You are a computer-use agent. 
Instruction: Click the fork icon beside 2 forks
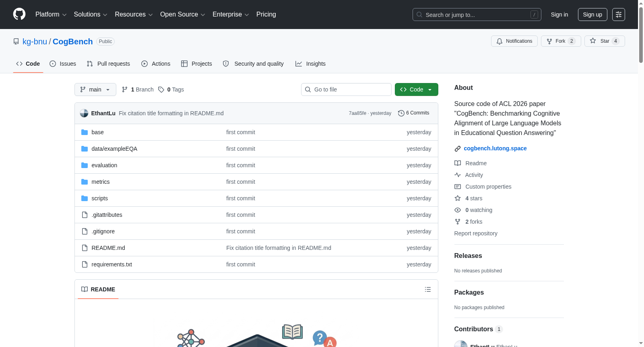click(458, 222)
